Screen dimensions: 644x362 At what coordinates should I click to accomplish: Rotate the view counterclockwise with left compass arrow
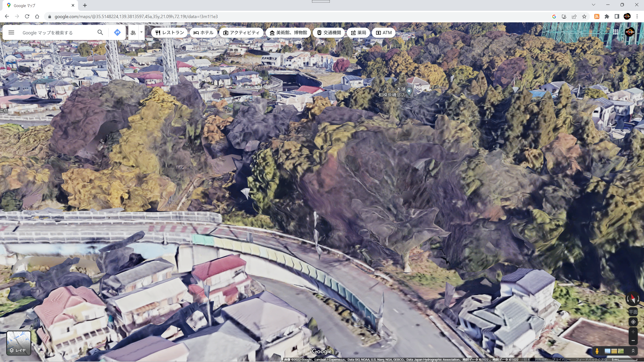point(627,299)
